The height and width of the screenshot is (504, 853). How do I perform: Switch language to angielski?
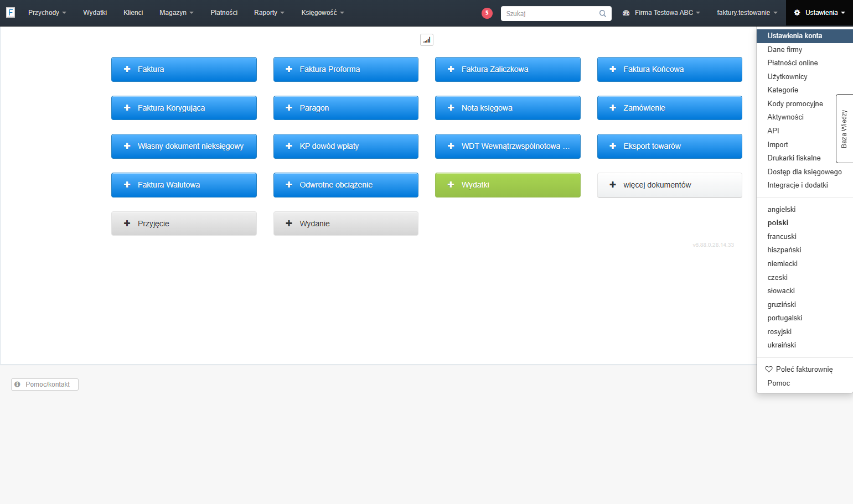click(805, 209)
